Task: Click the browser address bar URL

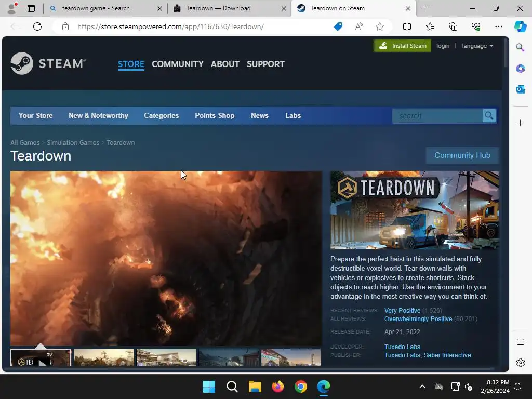Action: [x=170, y=26]
